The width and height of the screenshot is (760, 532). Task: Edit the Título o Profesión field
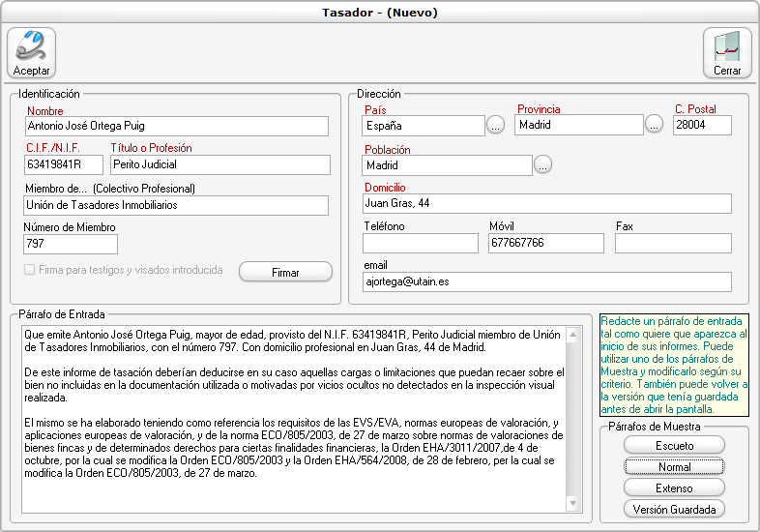[x=219, y=165]
